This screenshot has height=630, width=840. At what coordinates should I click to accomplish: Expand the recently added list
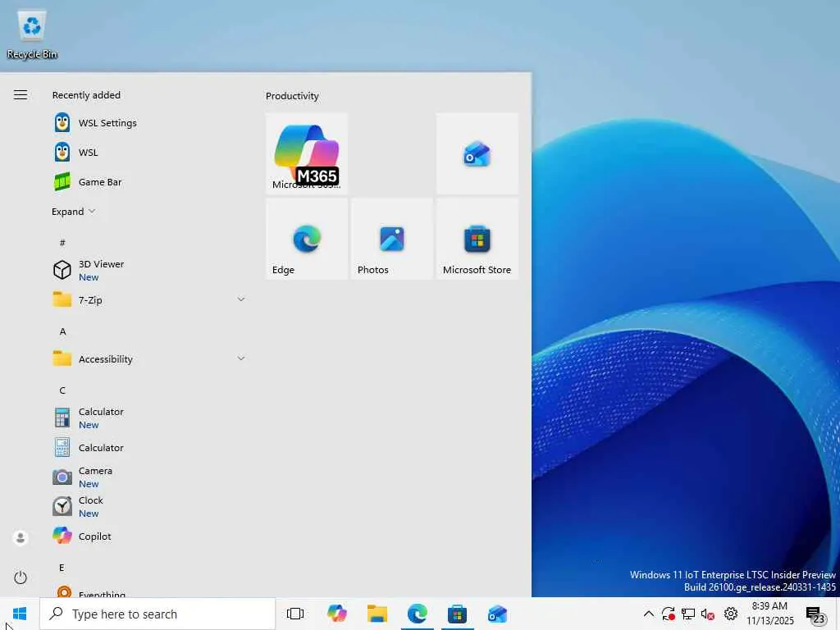point(73,212)
